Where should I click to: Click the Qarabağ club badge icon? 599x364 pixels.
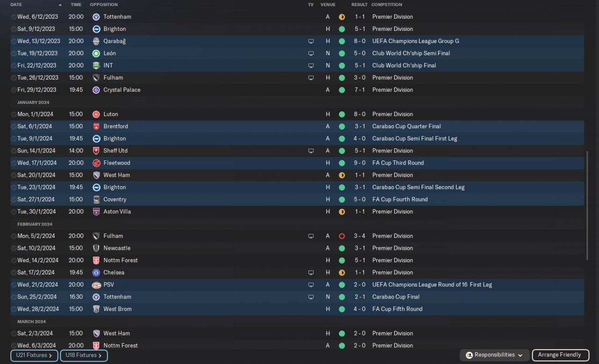point(96,41)
